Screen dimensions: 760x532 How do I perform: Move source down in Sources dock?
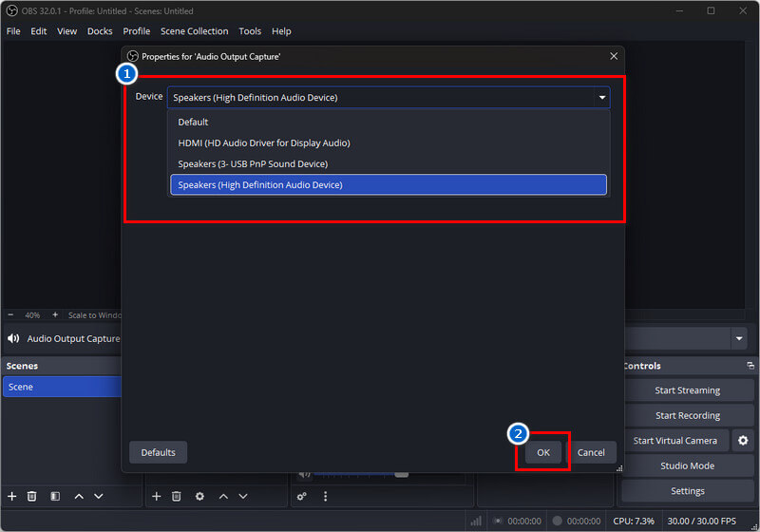point(243,496)
